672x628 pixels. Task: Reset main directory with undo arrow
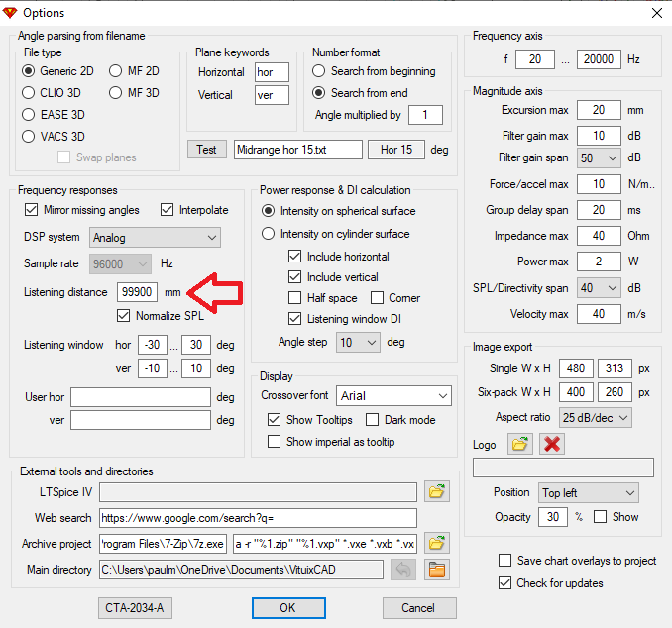click(403, 570)
